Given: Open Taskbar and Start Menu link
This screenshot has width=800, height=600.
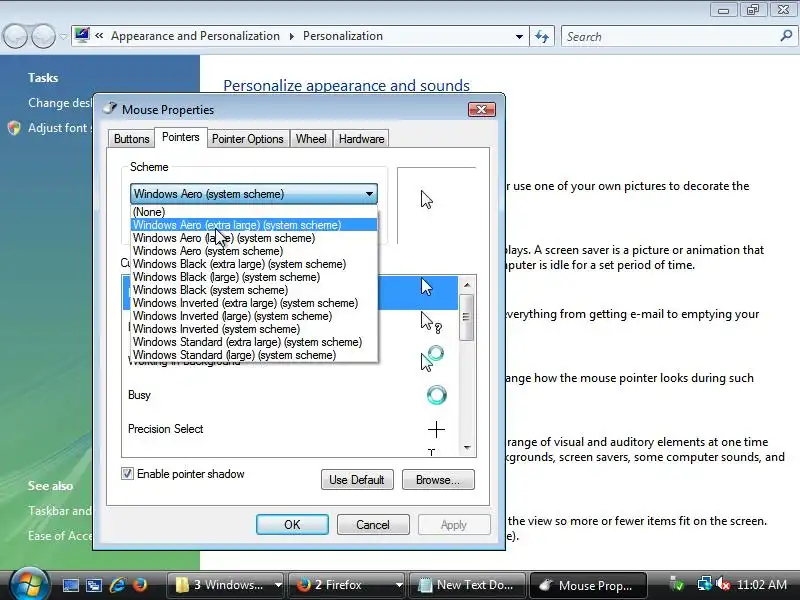Looking at the screenshot, I should pos(60,511).
